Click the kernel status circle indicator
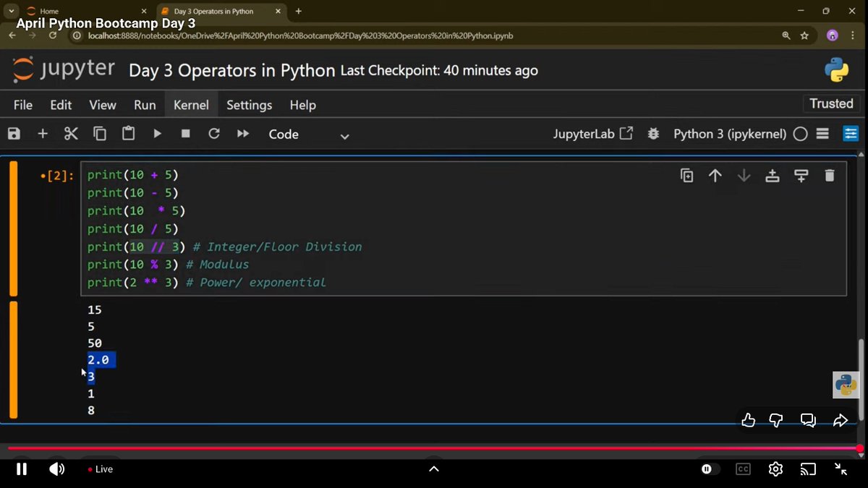This screenshot has width=868, height=488. coord(800,134)
